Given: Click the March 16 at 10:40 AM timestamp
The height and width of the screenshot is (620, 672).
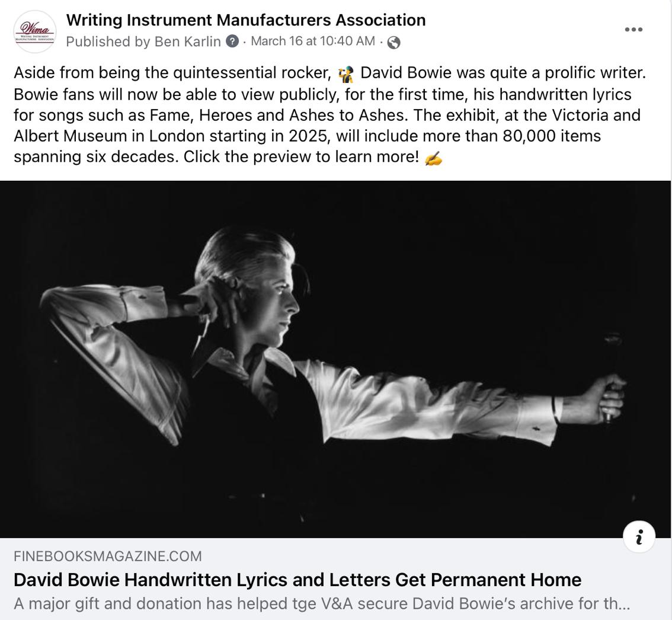Looking at the screenshot, I should pos(313,41).
